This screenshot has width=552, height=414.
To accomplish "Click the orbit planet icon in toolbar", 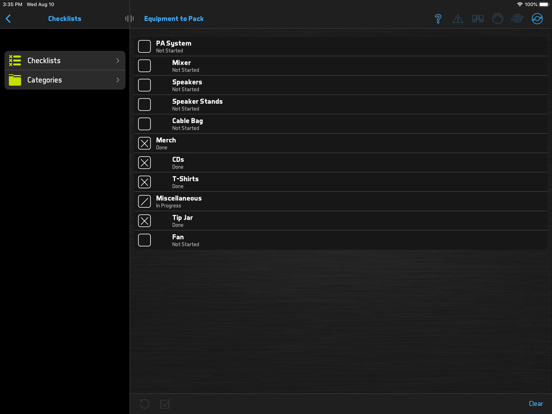I will pos(517,19).
